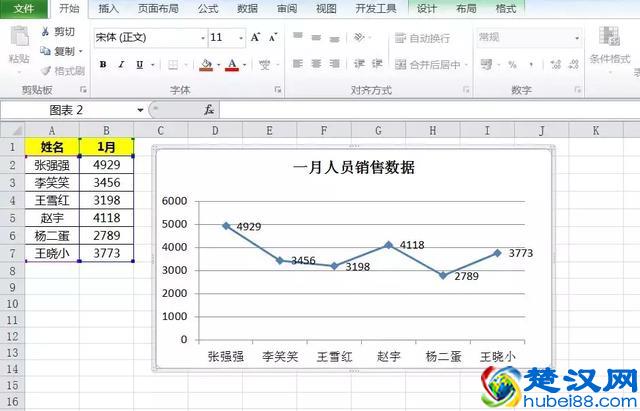Click Merge and Center (合并后居中)
The width and height of the screenshot is (640, 411).
coord(427,64)
